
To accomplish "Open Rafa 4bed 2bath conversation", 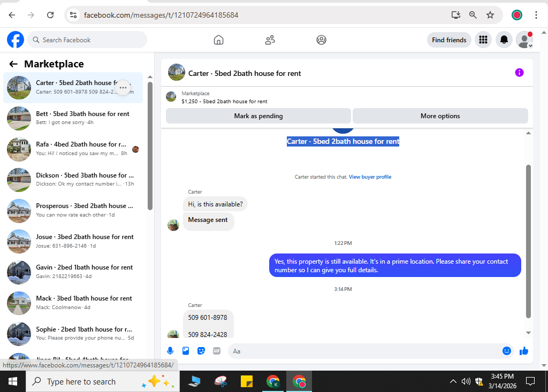I will pyautogui.click(x=73, y=149).
